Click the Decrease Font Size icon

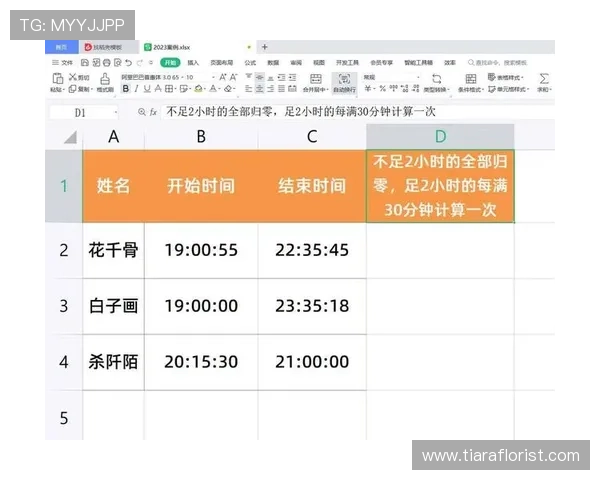pos(233,77)
